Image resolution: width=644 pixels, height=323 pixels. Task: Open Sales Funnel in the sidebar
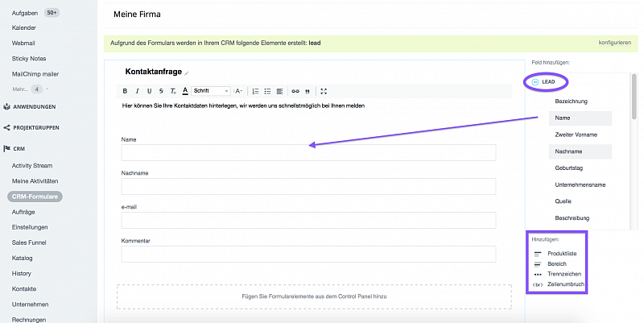tap(29, 243)
